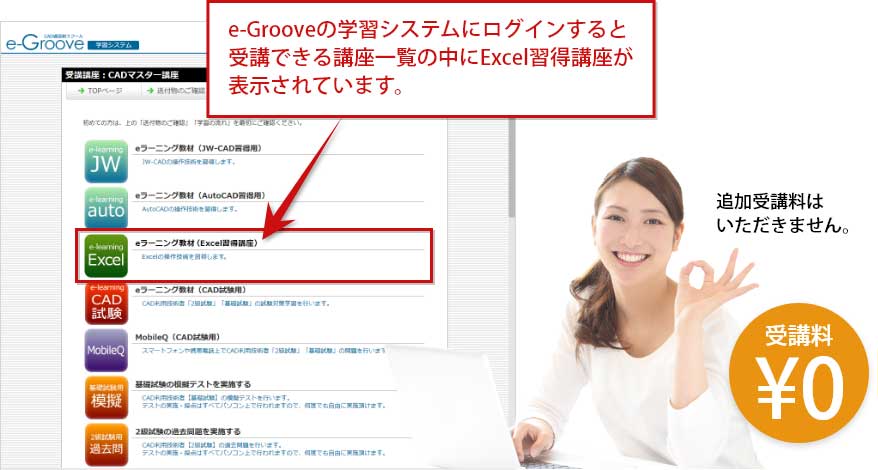Open the green Excel e-learning icon
878x470 pixels.
(106, 256)
